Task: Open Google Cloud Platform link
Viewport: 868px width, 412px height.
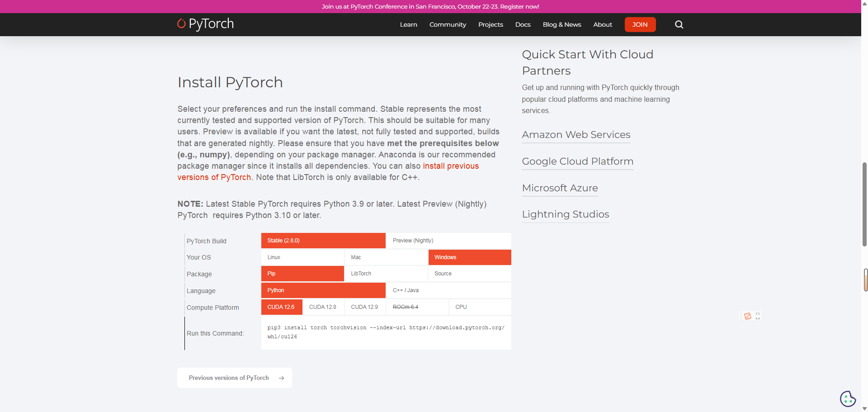Action: (577, 161)
